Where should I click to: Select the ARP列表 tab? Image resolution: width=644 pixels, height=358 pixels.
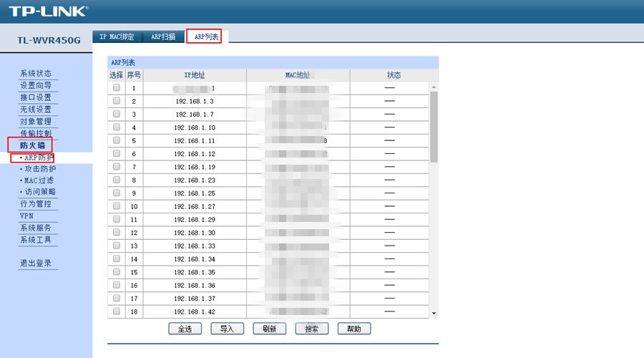point(206,37)
